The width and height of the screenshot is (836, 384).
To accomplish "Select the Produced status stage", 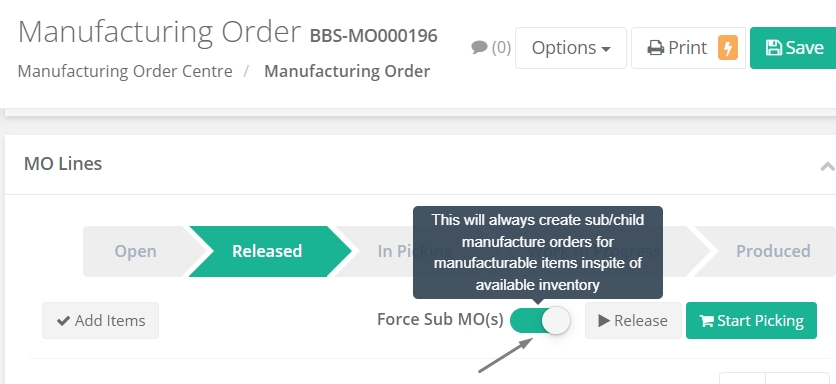I will coord(773,251).
